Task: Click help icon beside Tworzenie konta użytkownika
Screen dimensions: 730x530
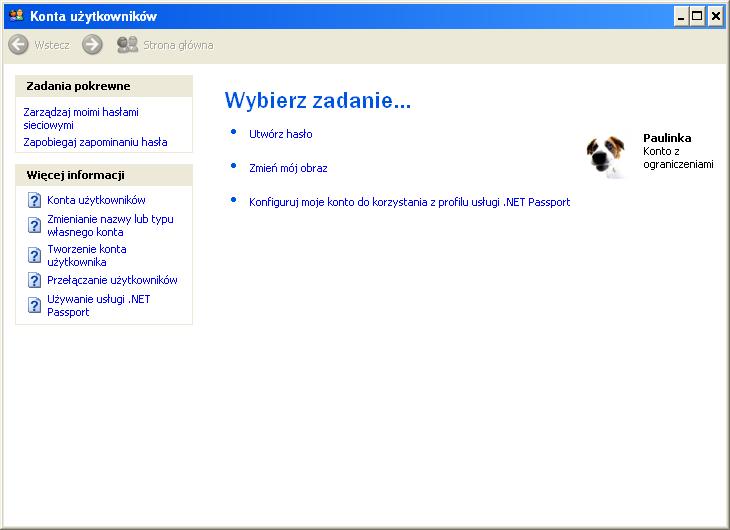Action: (x=34, y=255)
